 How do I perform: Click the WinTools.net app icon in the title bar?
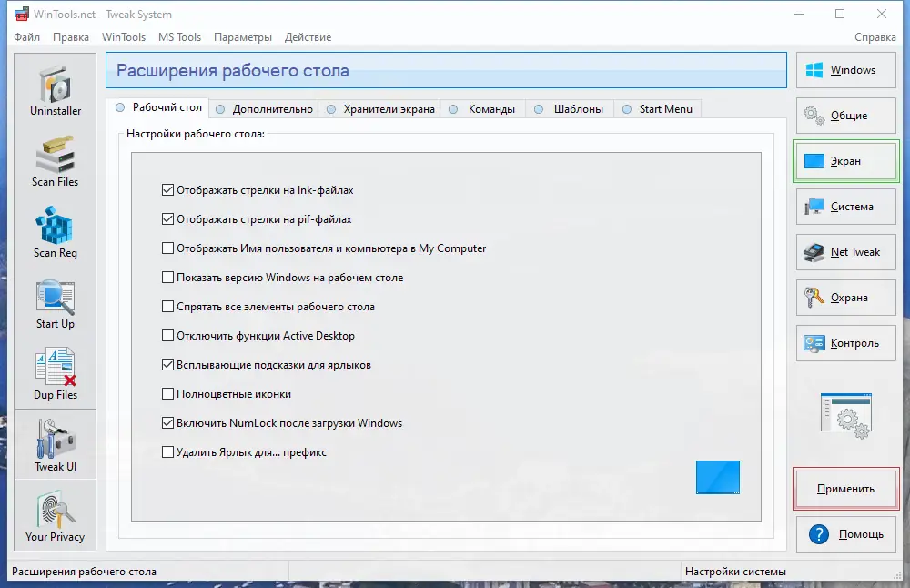22,14
